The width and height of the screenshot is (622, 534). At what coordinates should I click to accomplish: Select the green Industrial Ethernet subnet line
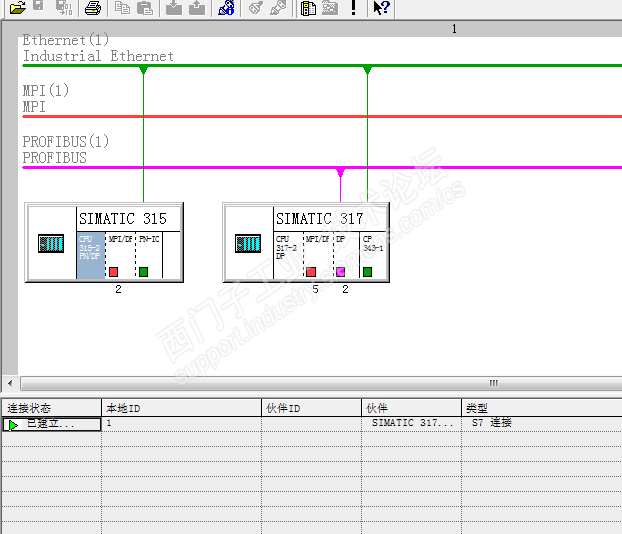[322, 65]
